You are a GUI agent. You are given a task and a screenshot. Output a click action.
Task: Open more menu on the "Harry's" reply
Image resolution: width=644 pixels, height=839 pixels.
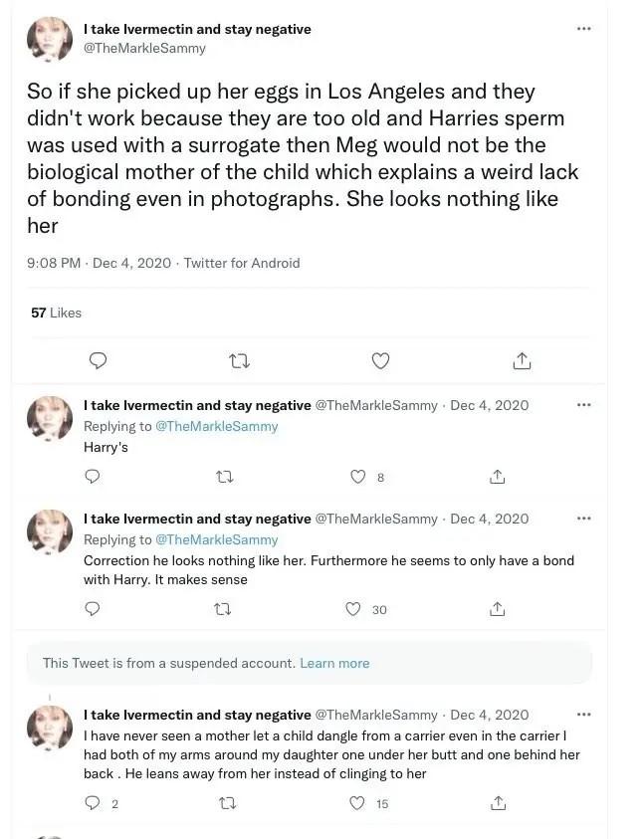[x=584, y=405]
